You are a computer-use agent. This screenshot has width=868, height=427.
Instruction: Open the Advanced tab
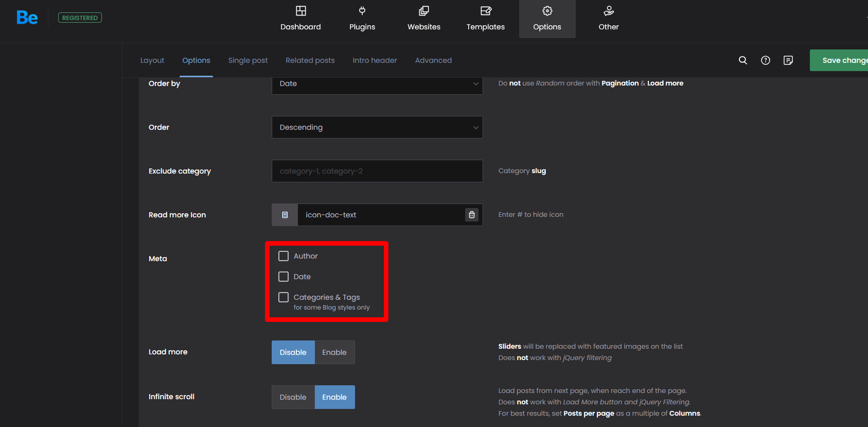coord(433,60)
